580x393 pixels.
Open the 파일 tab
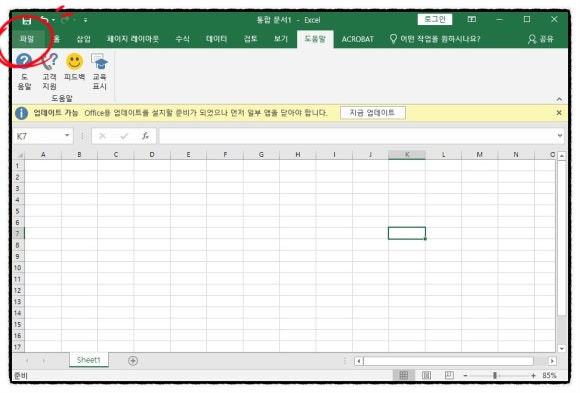[27, 39]
